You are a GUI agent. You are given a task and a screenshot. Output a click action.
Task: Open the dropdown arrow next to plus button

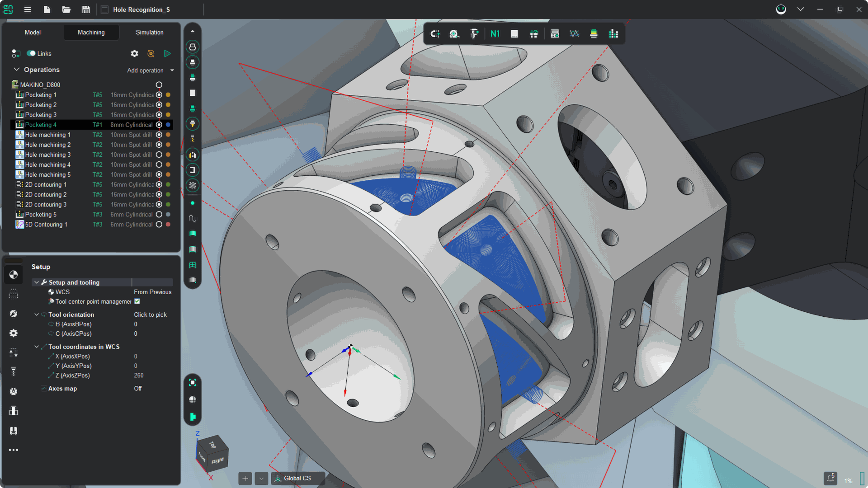click(261, 478)
